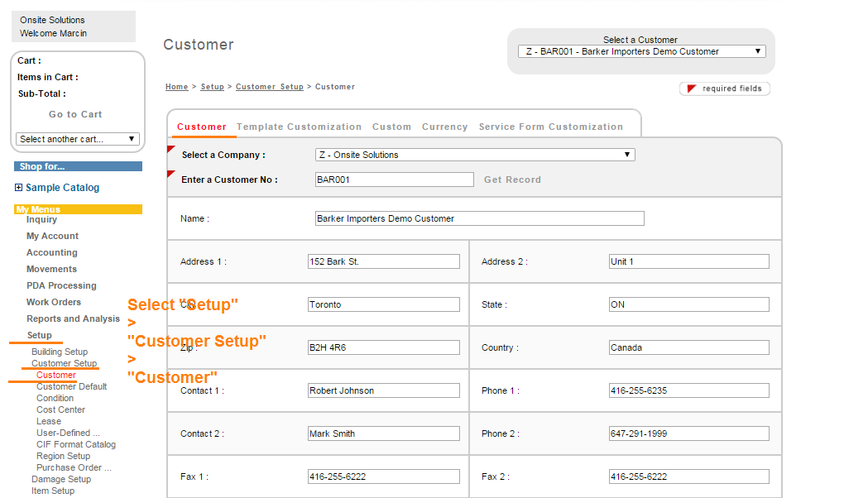This screenshot has width=868, height=498.
Task: Click Customer Setup breadcrumb link
Action: 269,87
